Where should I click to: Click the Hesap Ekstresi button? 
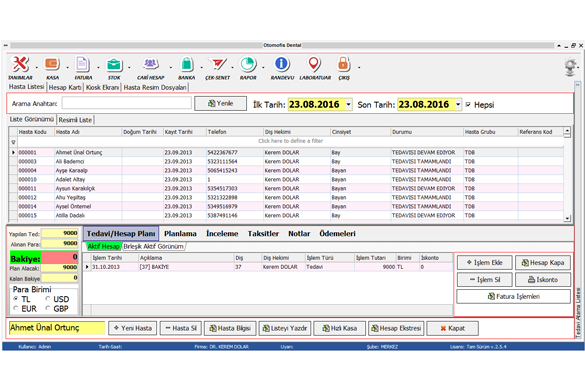(396, 328)
